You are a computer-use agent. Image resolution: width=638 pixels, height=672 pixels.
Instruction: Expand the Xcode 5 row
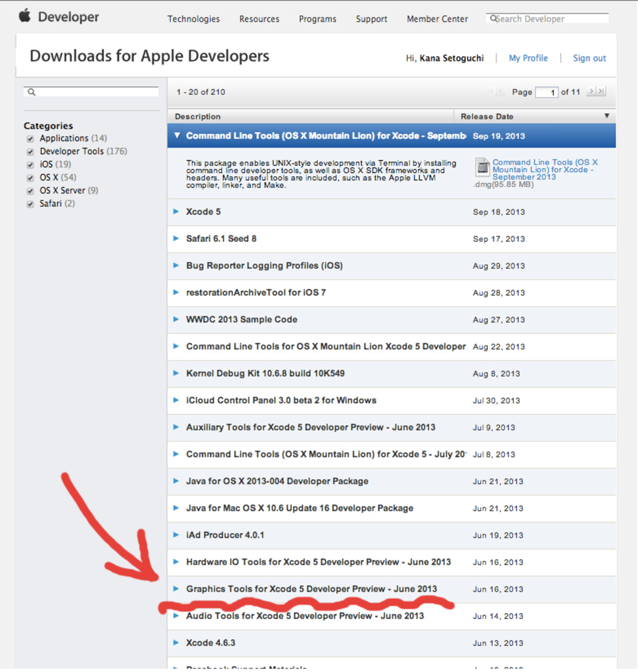[x=176, y=211]
